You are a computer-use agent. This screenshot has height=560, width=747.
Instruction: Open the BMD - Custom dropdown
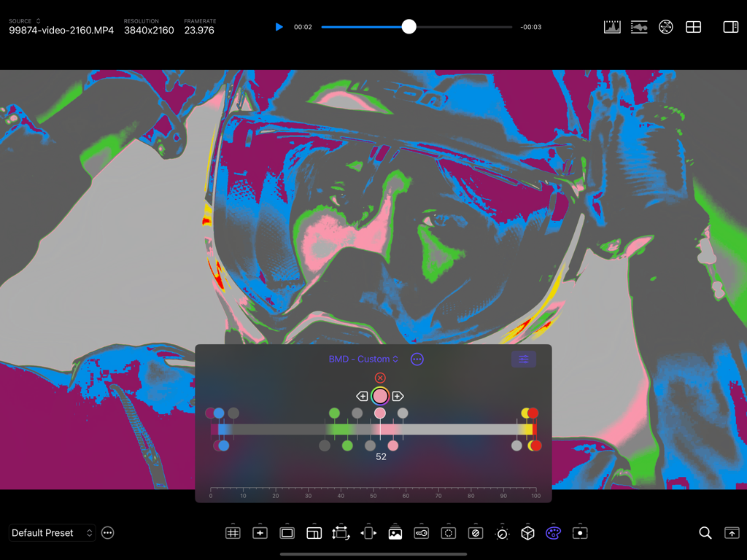click(x=364, y=359)
